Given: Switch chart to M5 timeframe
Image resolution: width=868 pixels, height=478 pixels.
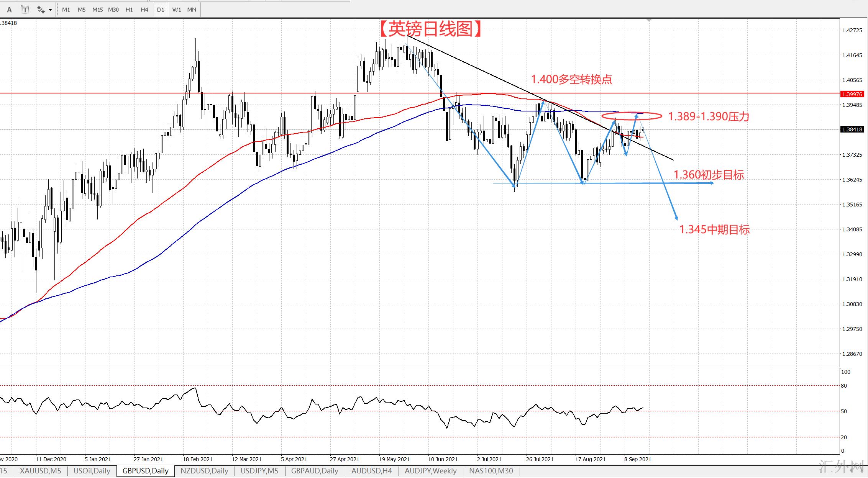Looking at the screenshot, I should (82, 10).
